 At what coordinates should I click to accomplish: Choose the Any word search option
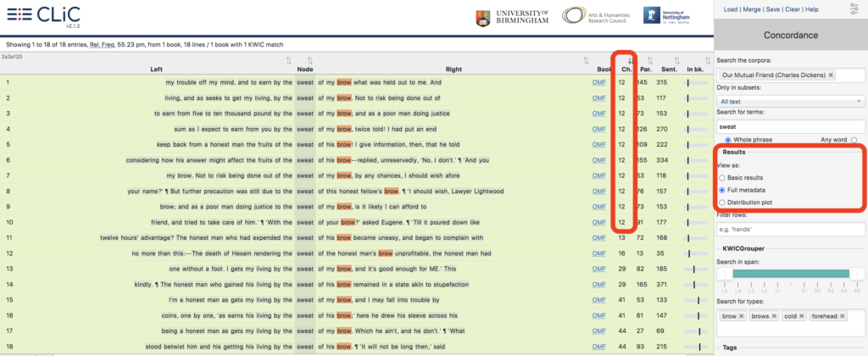[x=854, y=139]
